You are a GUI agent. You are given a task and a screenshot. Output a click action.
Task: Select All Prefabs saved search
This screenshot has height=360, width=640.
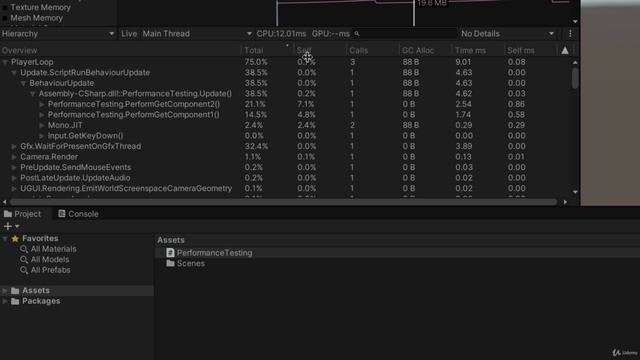51,270
